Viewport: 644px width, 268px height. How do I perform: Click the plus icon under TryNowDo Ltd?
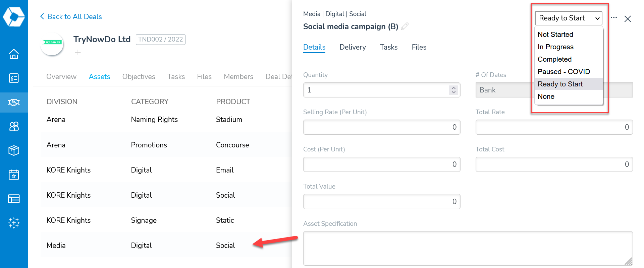(x=78, y=53)
